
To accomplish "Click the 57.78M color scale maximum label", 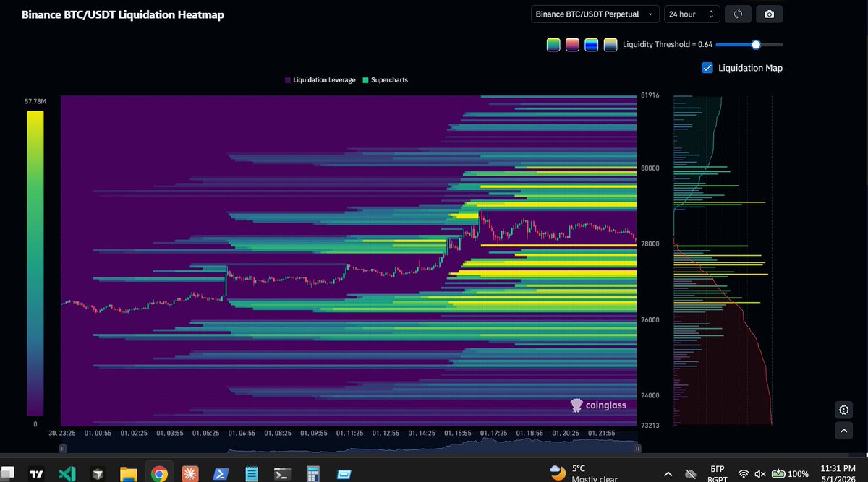I will click(x=35, y=102).
